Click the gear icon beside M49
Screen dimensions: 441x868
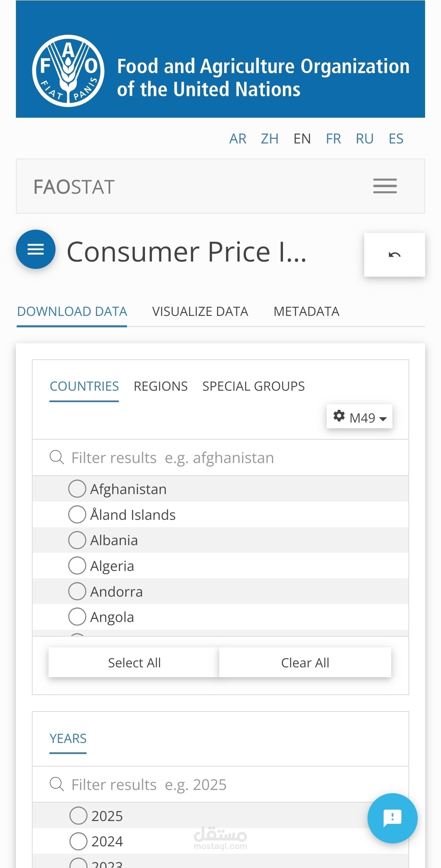339,416
